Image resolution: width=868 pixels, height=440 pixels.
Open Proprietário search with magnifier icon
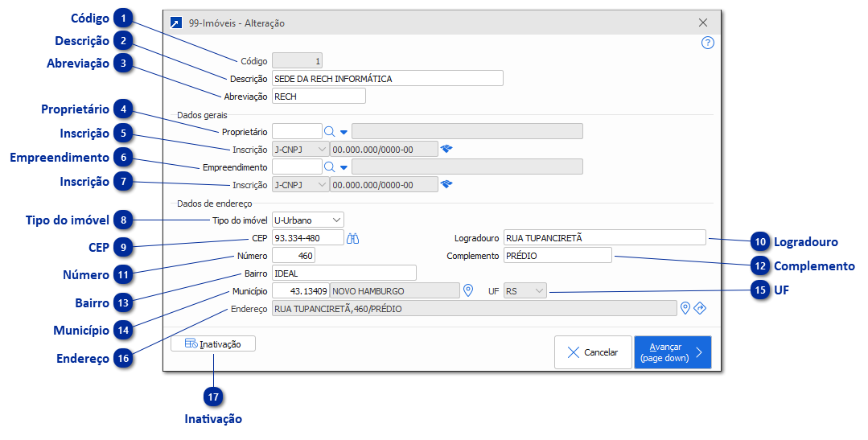coord(329,132)
